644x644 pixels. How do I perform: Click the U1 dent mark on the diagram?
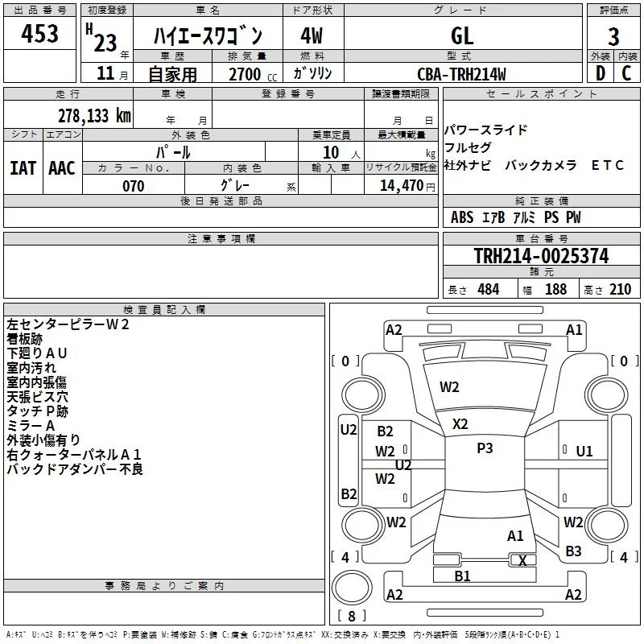click(x=584, y=452)
